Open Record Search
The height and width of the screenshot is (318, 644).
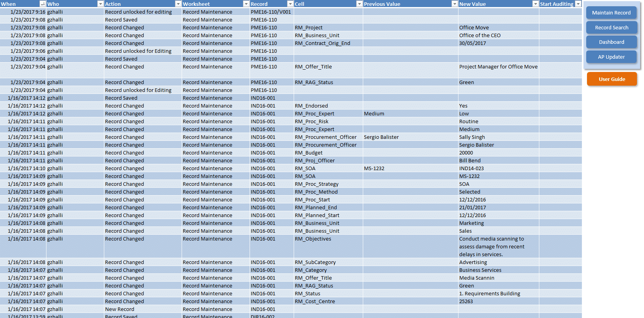pyautogui.click(x=611, y=27)
